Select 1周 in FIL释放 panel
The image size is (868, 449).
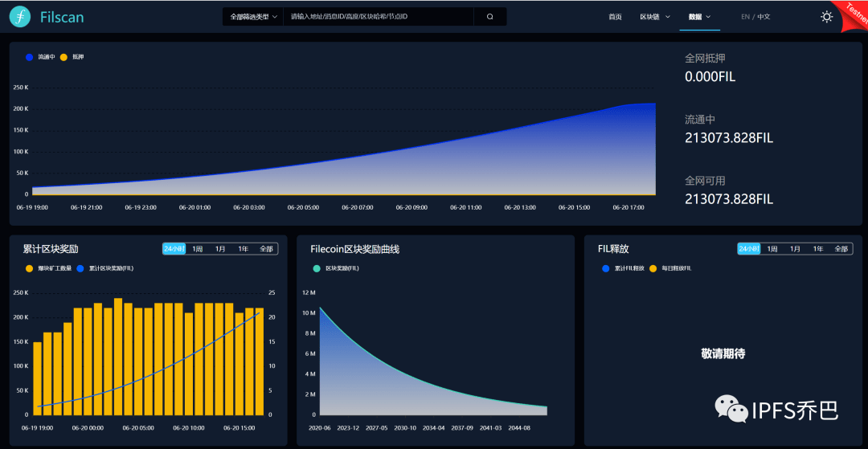(x=772, y=249)
